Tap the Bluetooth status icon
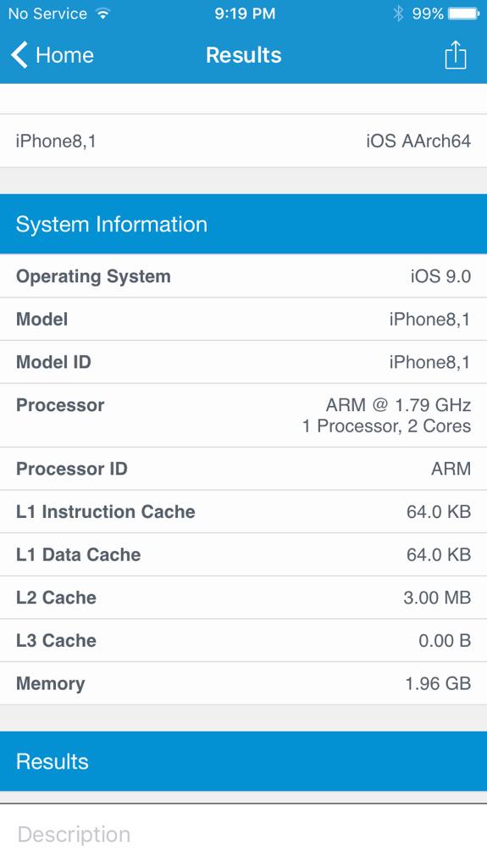Screen dimensions: 487x868 click(398, 14)
